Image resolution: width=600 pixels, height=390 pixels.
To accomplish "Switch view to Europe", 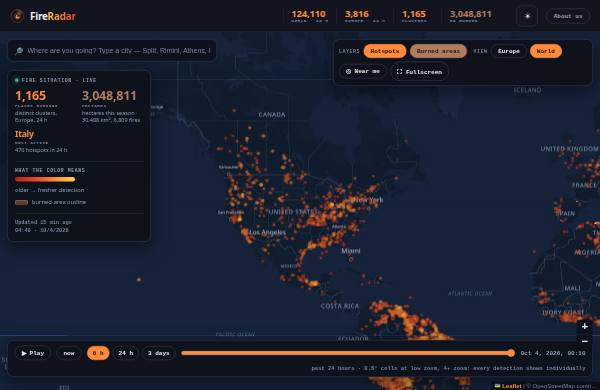I will pos(509,51).
